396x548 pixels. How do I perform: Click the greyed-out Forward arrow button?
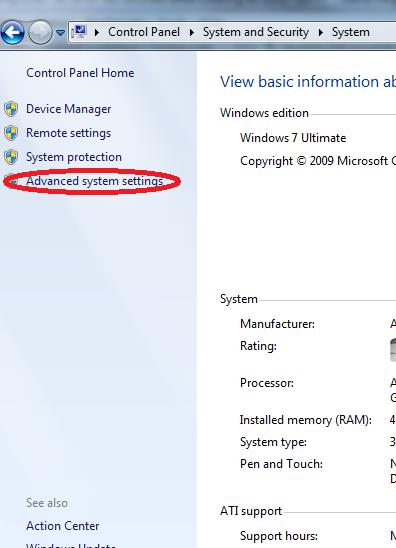tap(40, 33)
